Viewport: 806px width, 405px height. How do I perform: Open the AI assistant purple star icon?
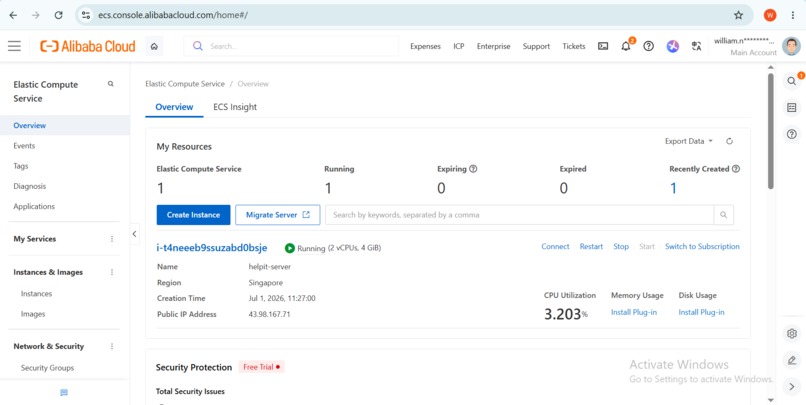(x=673, y=46)
